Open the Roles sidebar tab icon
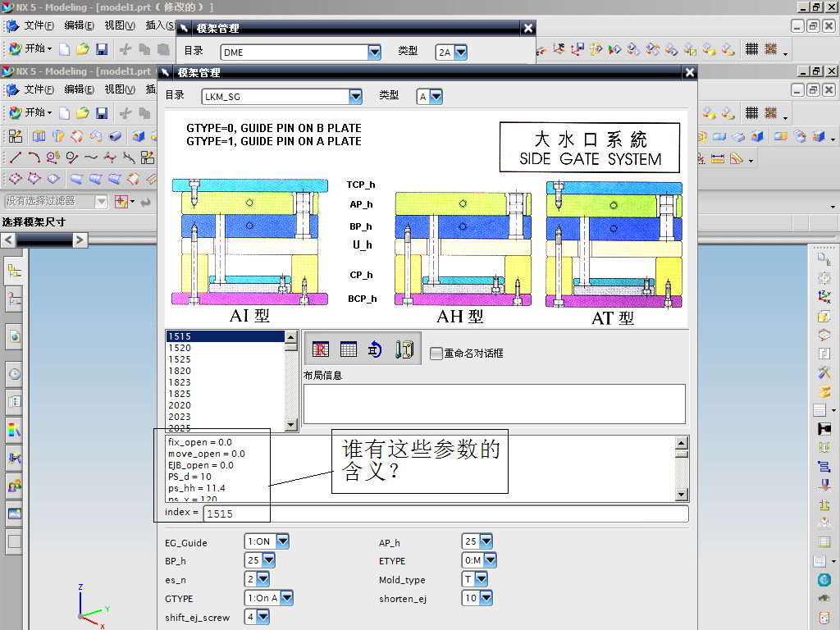This screenshot has width=840, height=630. click(15, 486)
